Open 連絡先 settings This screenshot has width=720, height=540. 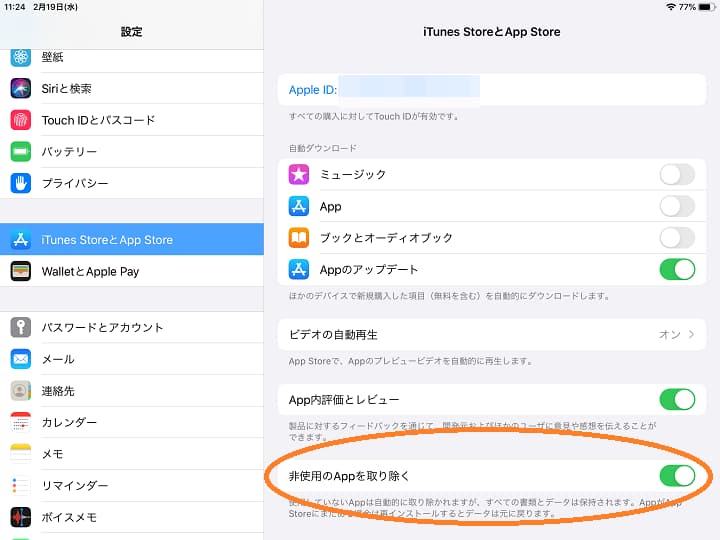point(132,391)
